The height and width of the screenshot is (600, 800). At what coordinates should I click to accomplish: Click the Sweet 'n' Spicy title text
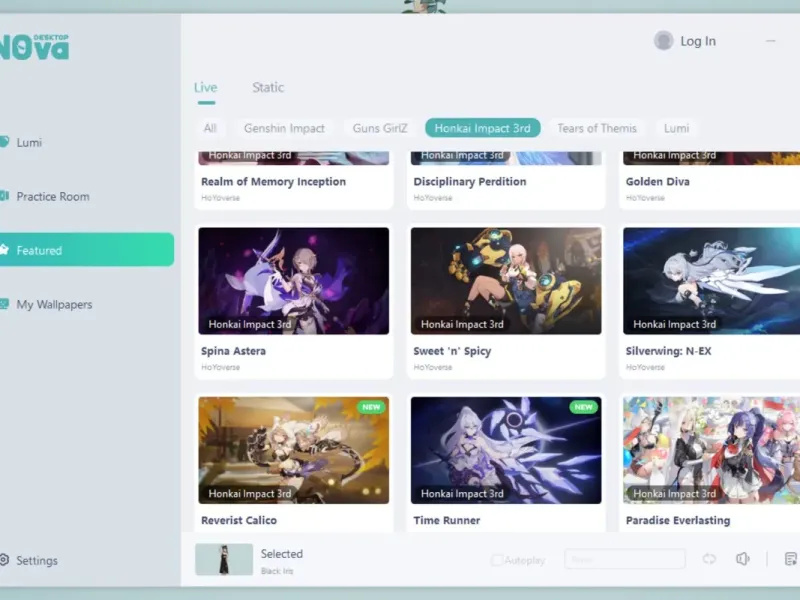(x=453, y=351)
